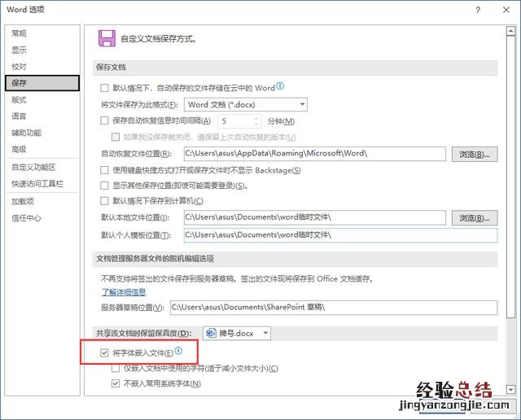The image size is (521, 420).
Task: Click the purple save disk icon
Action: (107, 38)
